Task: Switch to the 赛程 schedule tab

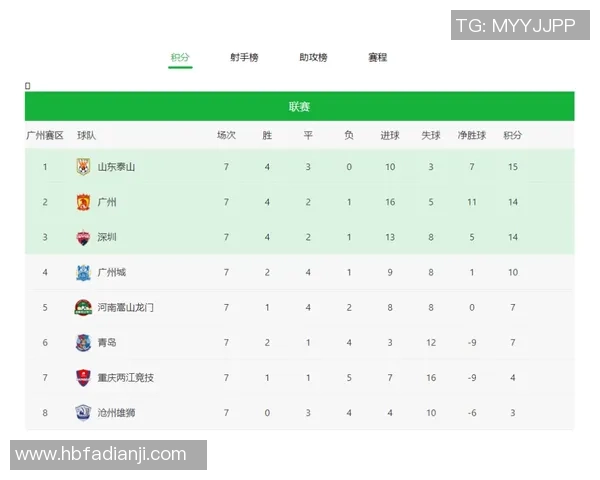Action: [378, 58]
